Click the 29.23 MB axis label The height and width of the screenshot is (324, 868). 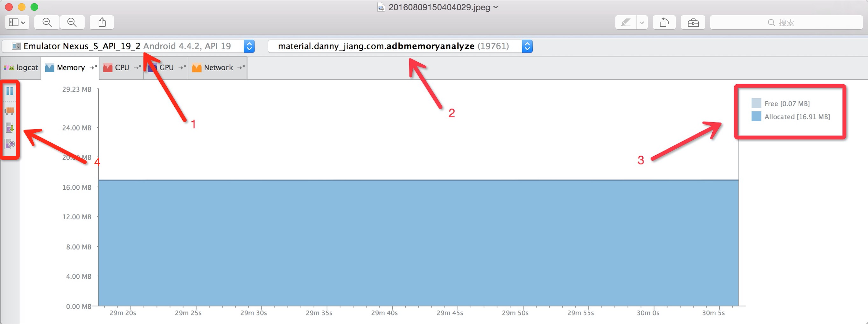(x=77, y=89)
